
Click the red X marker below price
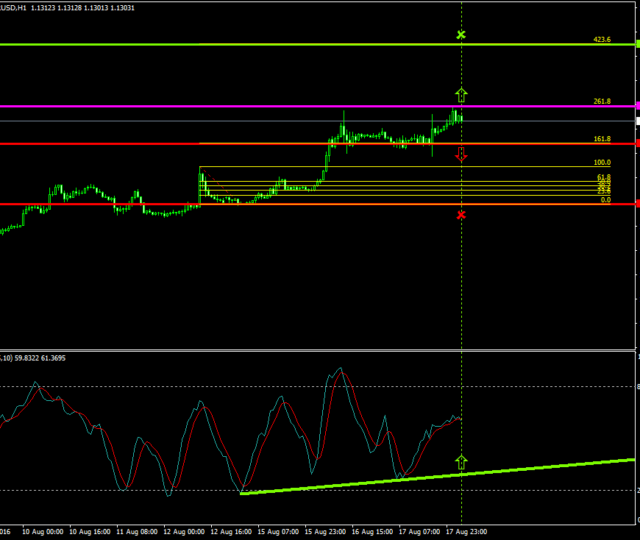(x=461, y=214)
